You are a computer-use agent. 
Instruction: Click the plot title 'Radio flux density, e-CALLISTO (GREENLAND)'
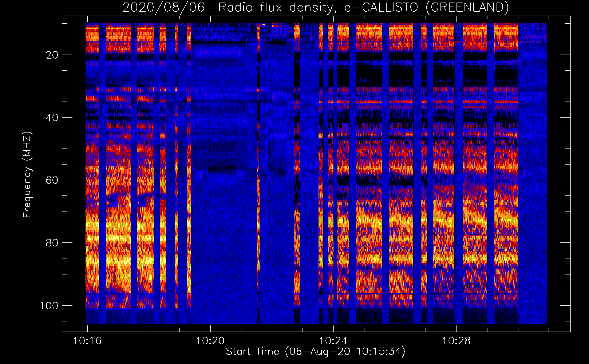[363, 7]
